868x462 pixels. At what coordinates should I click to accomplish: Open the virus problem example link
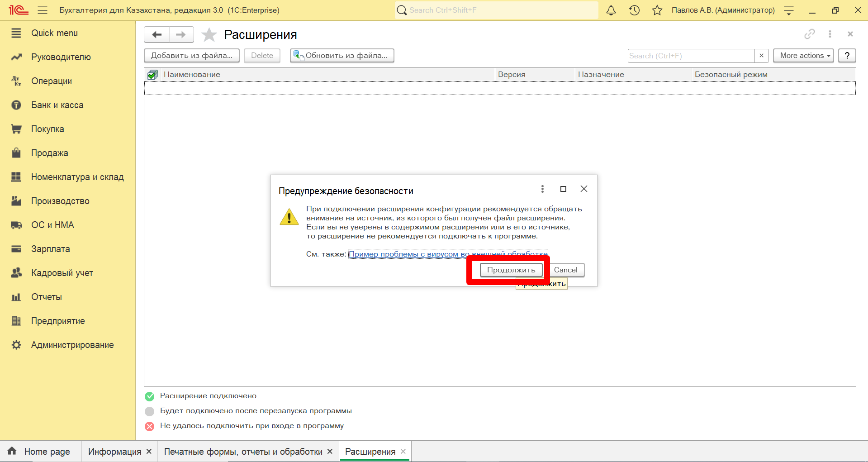[x=448, y=254]
